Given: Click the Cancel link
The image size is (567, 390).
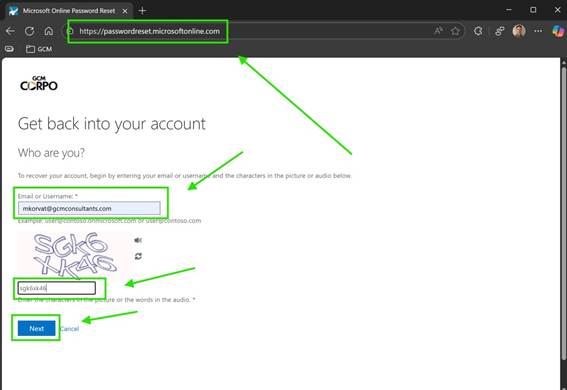Looking at the screenshot, I should (x=69, y=329).
